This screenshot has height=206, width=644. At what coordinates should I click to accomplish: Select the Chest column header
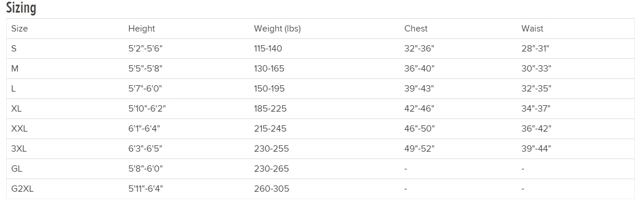(x=415, y=29)
